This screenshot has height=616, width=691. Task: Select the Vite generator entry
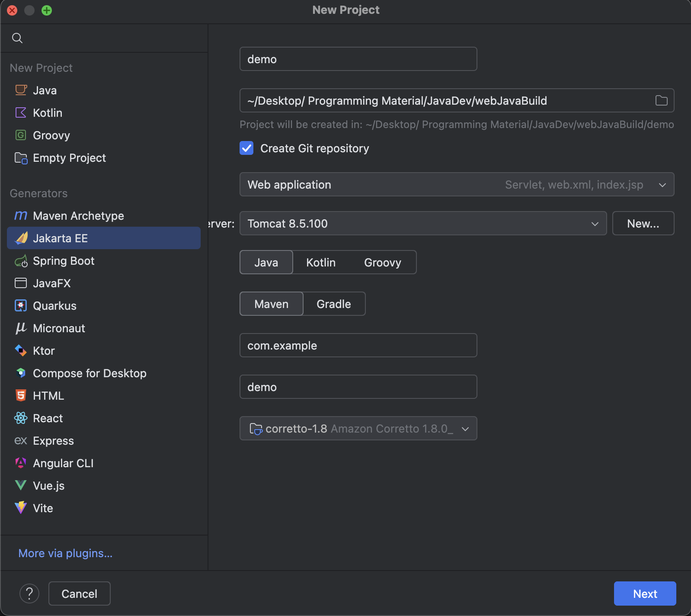[104, 508]
